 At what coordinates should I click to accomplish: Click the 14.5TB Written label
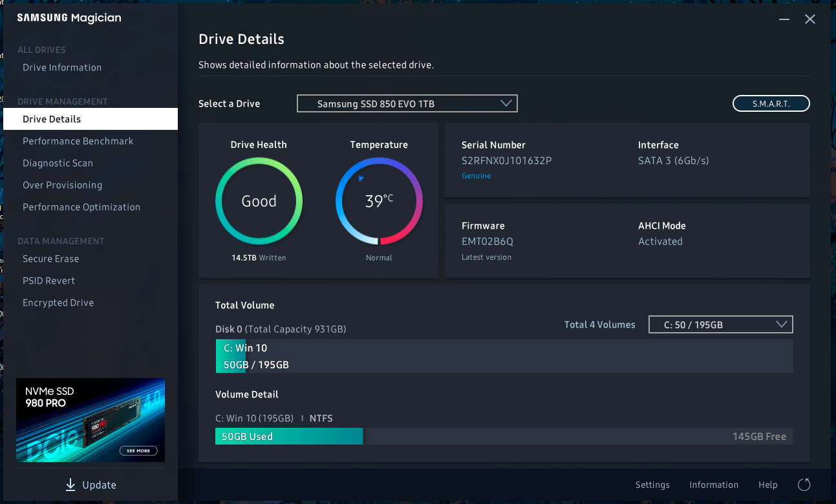coord(259,258)
